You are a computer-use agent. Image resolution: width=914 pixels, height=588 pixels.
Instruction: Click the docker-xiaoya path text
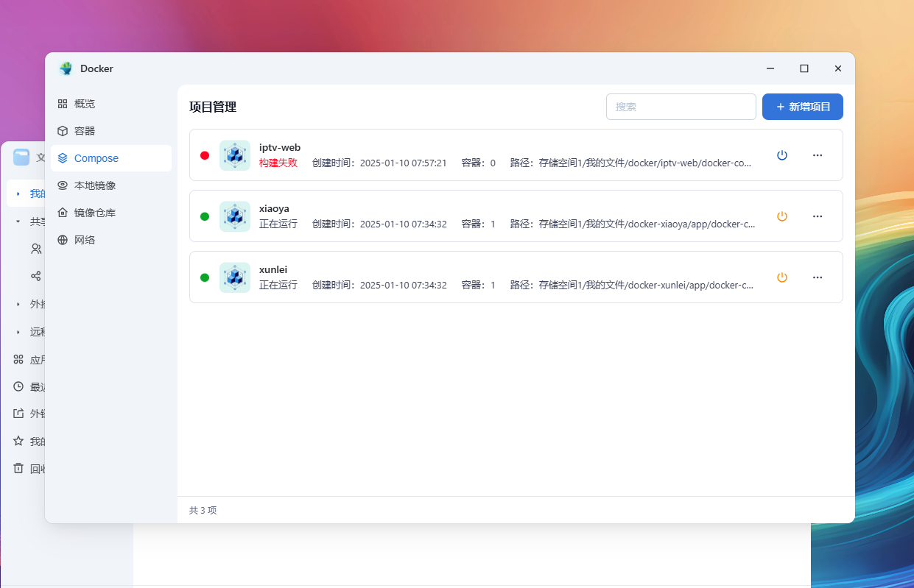(x=633, y=224)
